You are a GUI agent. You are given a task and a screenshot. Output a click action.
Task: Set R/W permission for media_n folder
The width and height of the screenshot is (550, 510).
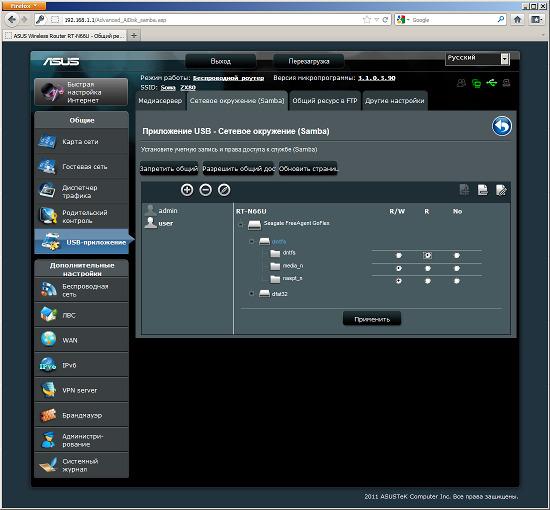(399, 268)
